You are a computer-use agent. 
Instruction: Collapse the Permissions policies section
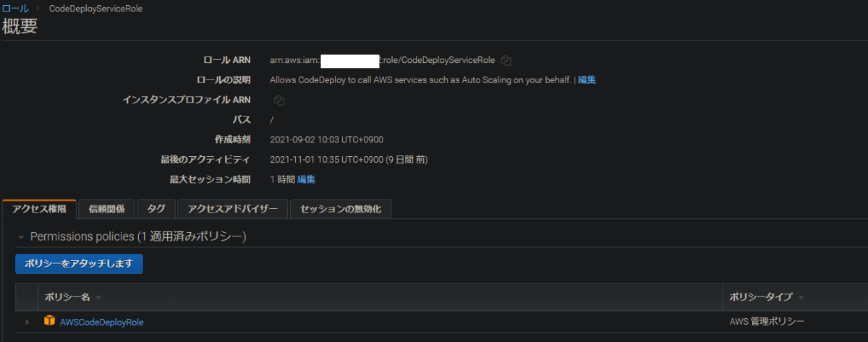(21, 237)
